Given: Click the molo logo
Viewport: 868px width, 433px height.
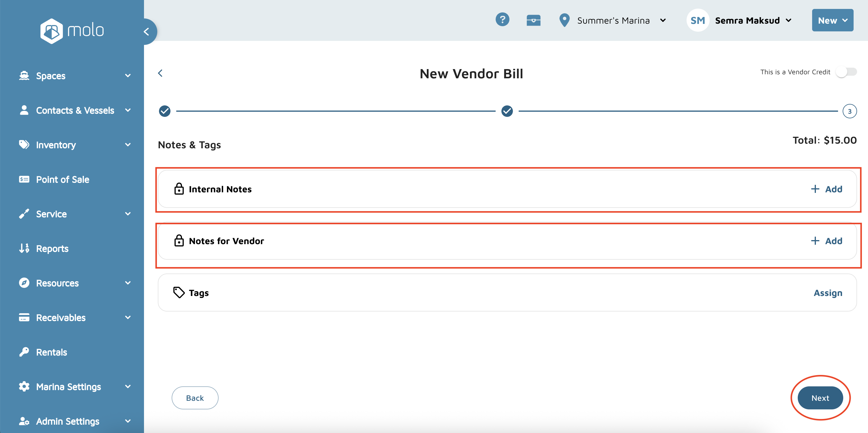Looking at the screenshot, I should (x=72, y=31).
